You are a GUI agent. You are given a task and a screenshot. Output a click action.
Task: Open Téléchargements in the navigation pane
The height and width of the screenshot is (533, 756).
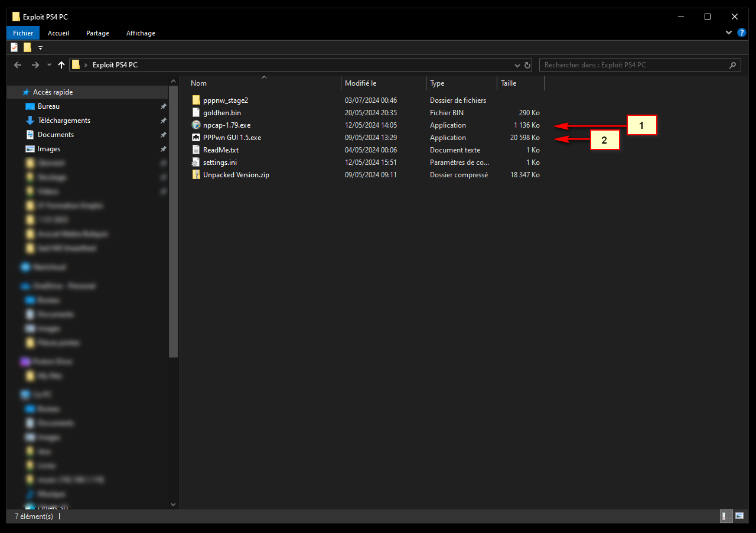(x=64, y=121)
